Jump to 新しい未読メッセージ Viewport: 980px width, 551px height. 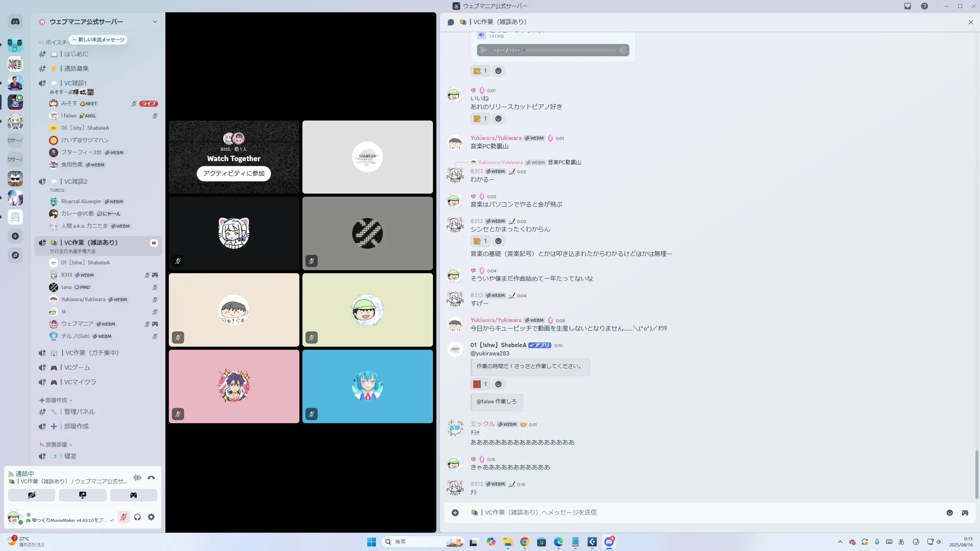98,40
